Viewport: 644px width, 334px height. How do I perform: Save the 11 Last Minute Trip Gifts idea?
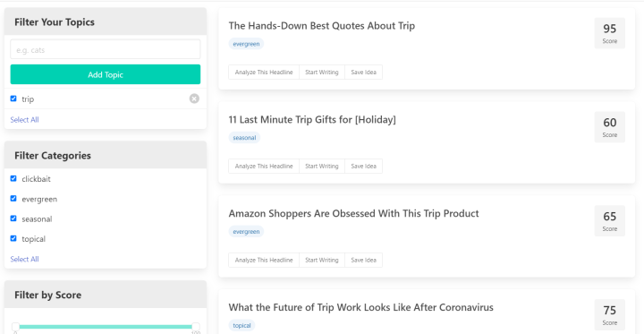pyautogui.click(x=363, y=167)
